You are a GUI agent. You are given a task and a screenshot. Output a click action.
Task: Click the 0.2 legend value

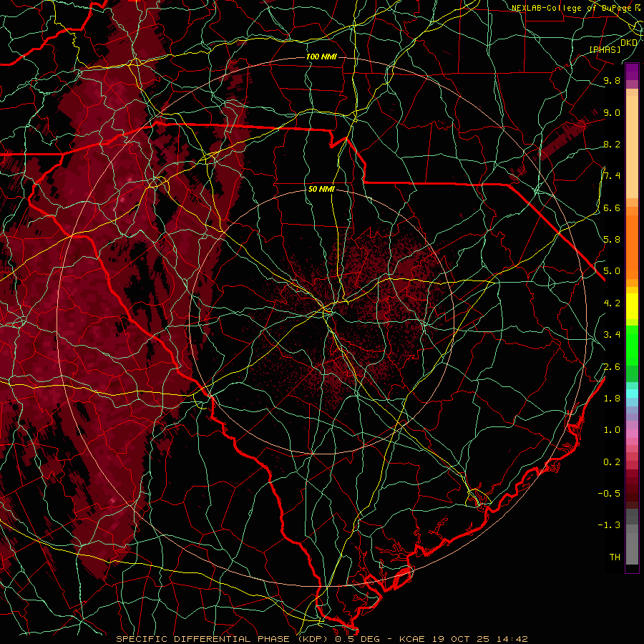pyautogui.click(x=612, y=462)
